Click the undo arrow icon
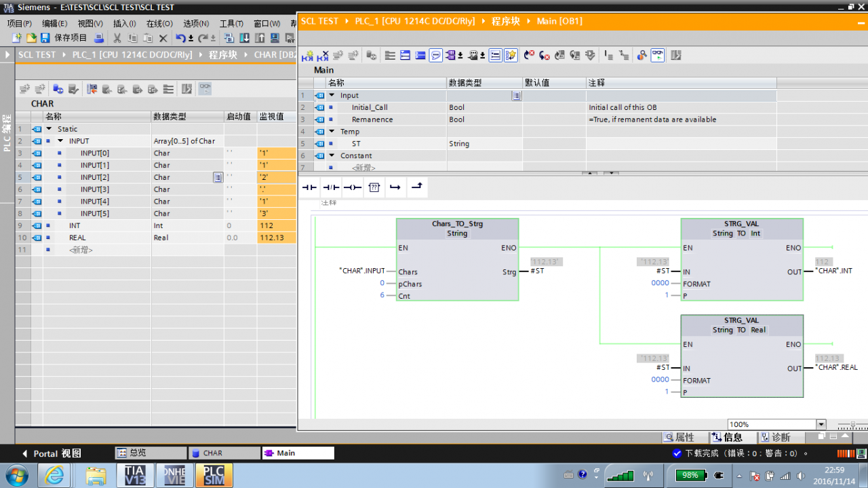 pyautogui.click(x=180, y=38)
